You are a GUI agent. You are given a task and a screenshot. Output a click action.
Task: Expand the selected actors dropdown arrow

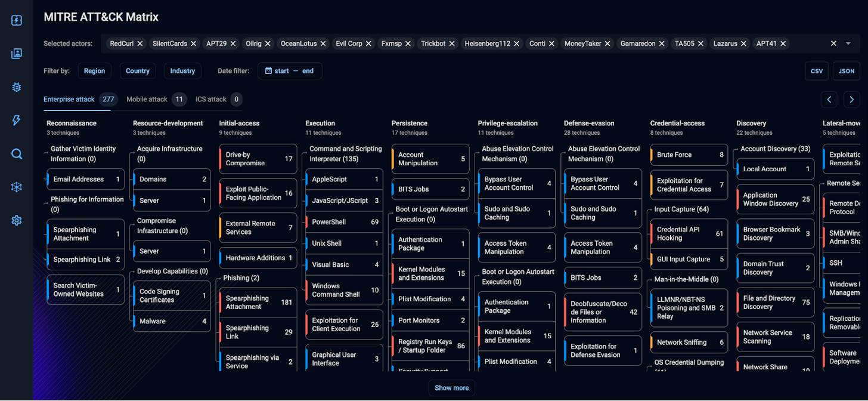(848, 44)
